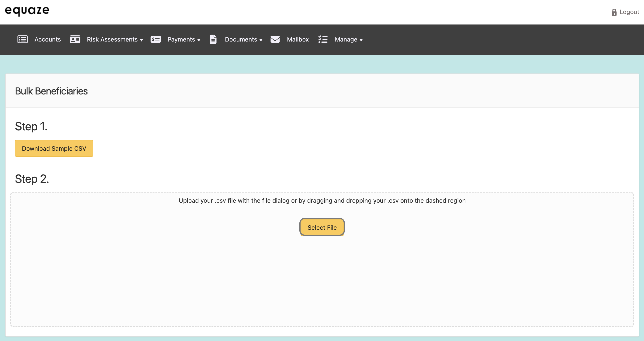644x341 pixels.
Task: Click the Logout padlock icon
Action: pyautogui.click(x=614, y=12)
